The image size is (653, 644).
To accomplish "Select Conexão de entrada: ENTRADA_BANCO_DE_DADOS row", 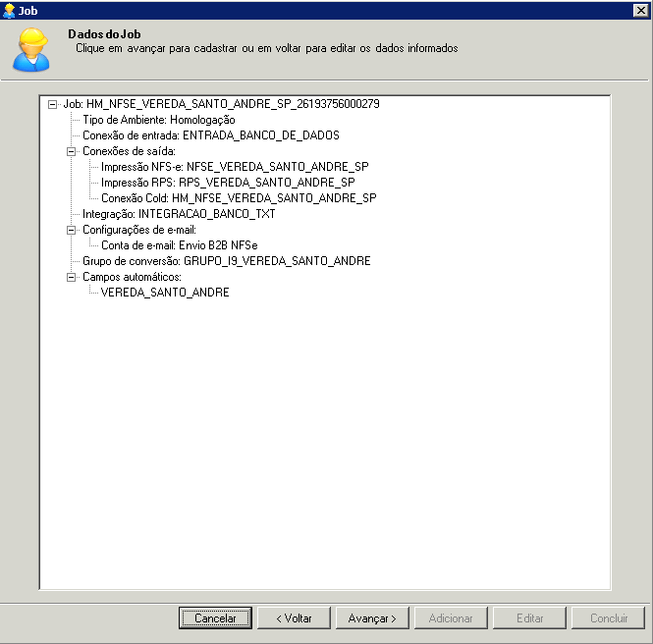I will [211, 135].
